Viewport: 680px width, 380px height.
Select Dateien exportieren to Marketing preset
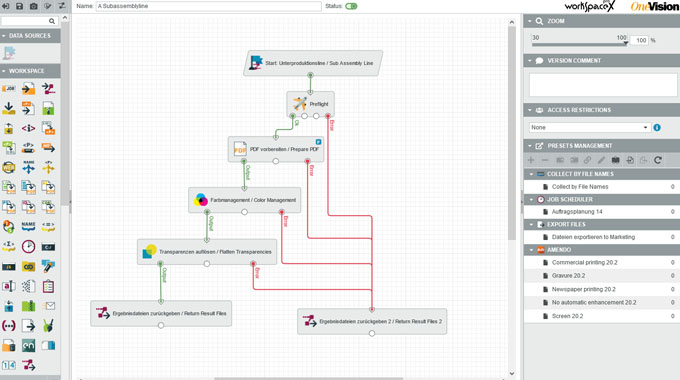602,237
